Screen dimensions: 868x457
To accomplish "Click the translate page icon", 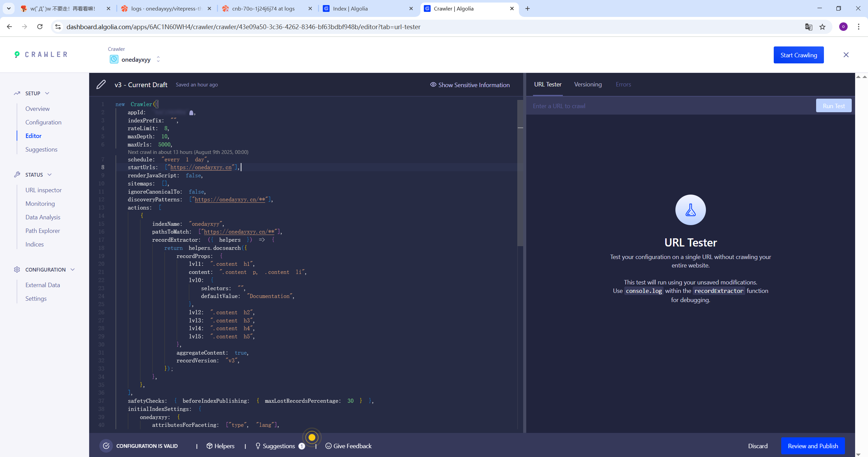I will coord(809,27).
